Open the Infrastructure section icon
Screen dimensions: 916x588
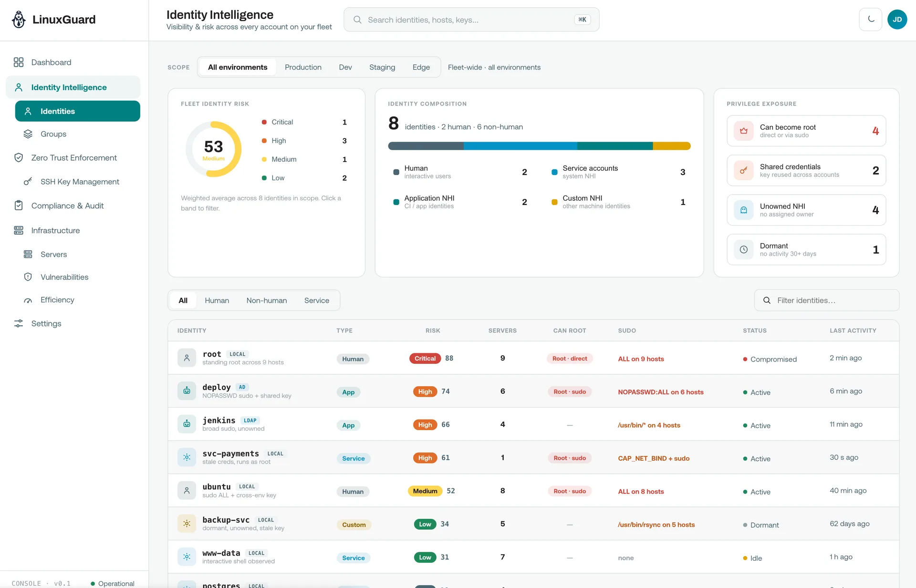point(19,230)
